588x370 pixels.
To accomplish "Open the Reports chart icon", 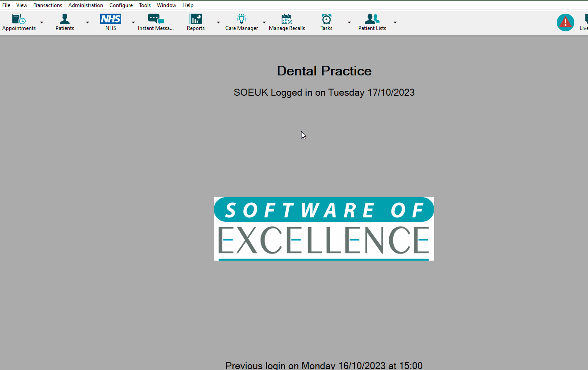I will click(x=196, y=19).
